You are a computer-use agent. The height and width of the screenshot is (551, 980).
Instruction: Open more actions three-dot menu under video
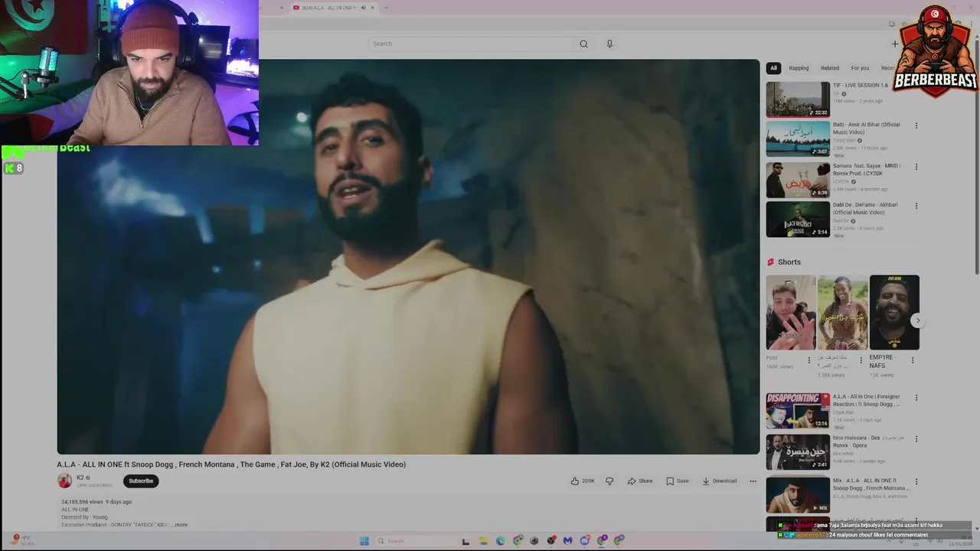pyautogui.click(x=753, y=481)
